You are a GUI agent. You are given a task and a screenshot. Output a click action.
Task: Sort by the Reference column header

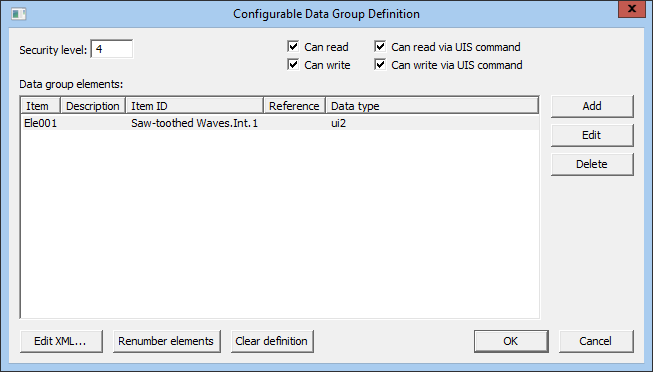tap(294, 106)
